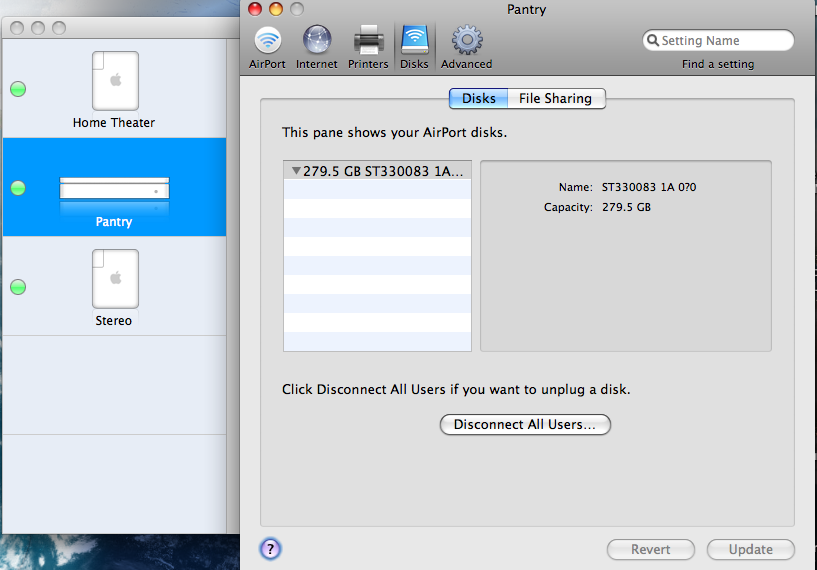Click Disconnect All Users button
Screen dimensions: 817x570
(525, 424)
